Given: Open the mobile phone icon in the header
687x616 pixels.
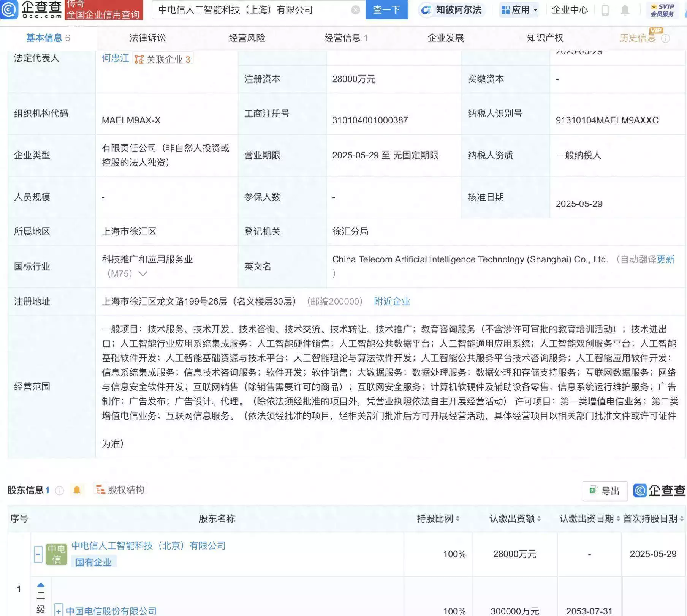Looking at the screenshot, I should [605, 10].
